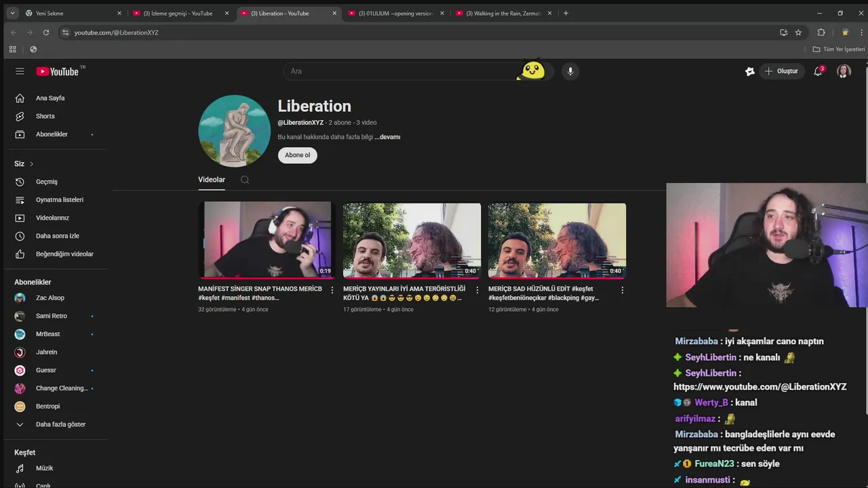Open a new browser tab
The image size is (868, 488).
click(566, 13)
